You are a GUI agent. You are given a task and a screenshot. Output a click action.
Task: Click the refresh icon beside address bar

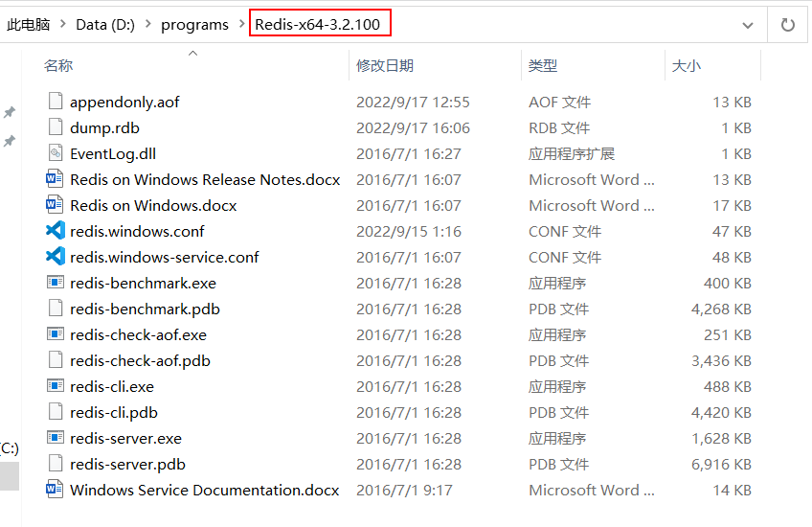click(x=788, y=24)
